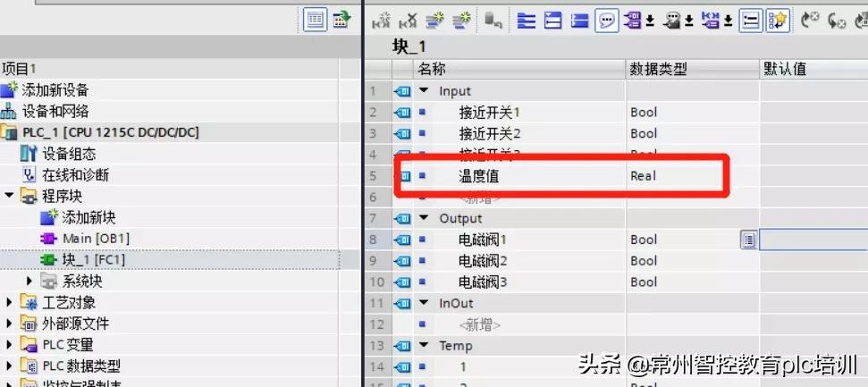868x387 pixels.
Task: Expand the 工艺对象 folder
Action: point(10,303)
